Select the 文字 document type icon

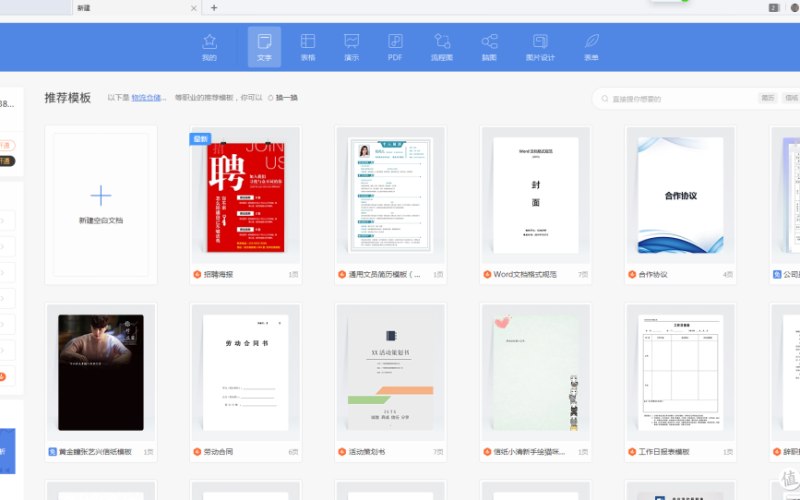tap(264, 47)
